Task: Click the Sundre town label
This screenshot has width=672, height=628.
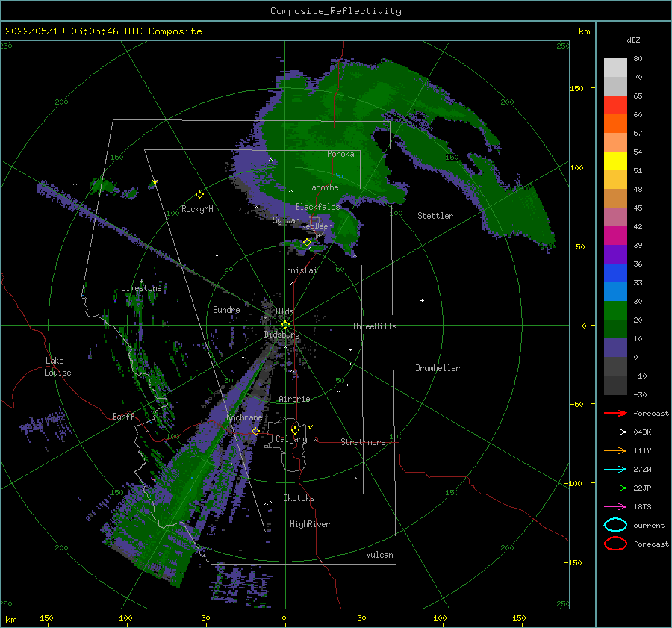Action: (226, 309)
